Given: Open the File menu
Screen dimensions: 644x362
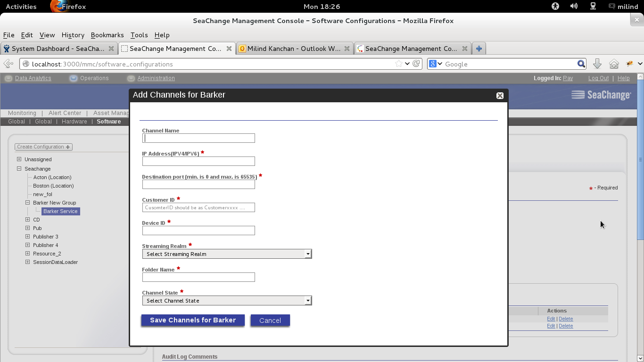Looking at the screenshot, I should click(8, 35).
